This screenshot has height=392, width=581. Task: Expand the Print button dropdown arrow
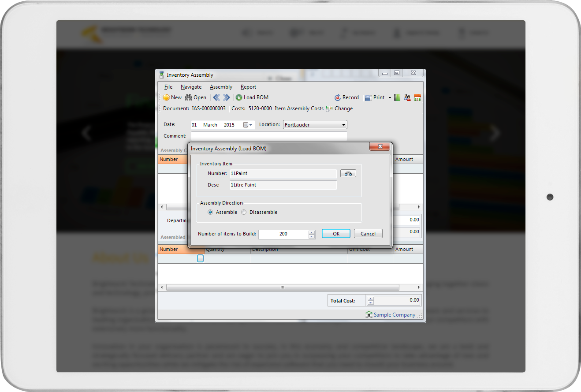click(x=390, y=98)
